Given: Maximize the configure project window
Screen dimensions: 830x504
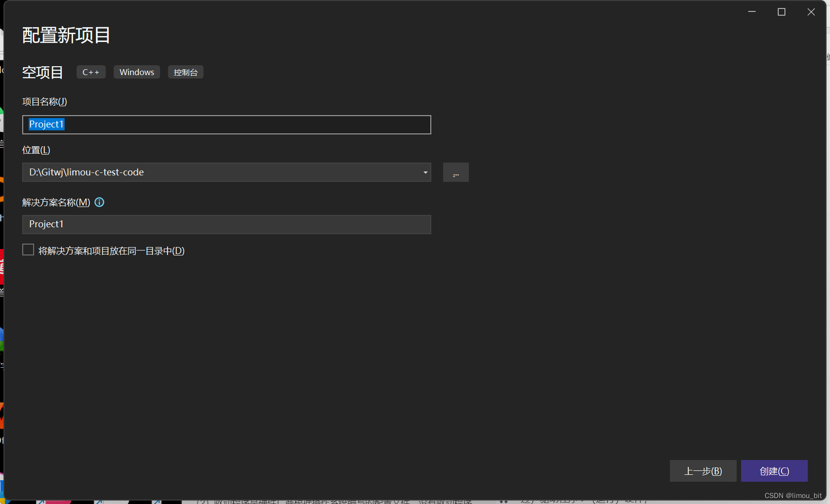Looking at the screenshot, I should coord(782,12).
